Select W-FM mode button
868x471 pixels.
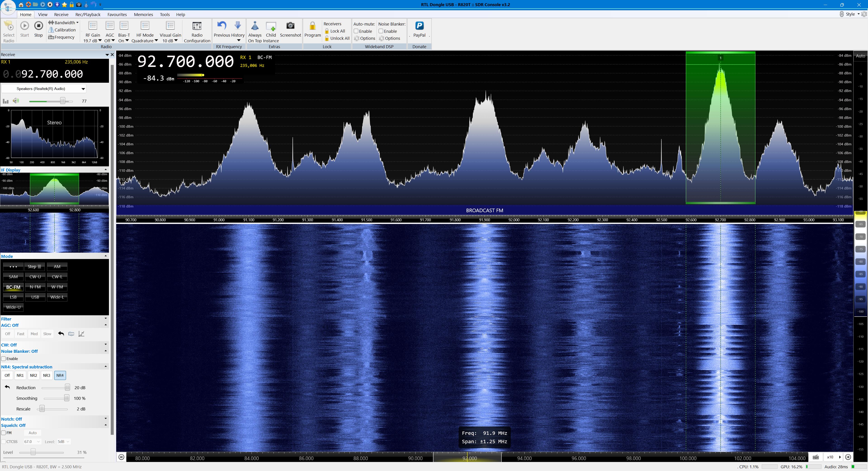tap(57, 287)
